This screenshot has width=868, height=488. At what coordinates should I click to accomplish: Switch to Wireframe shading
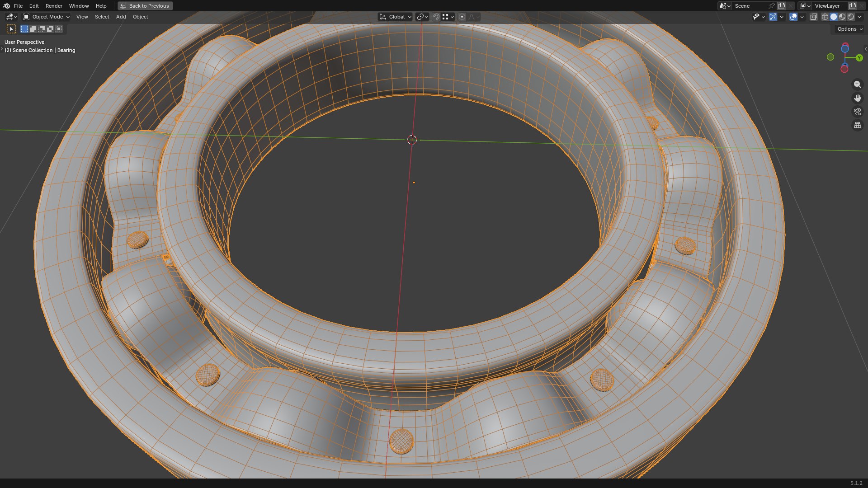click(x=825, y=17)
